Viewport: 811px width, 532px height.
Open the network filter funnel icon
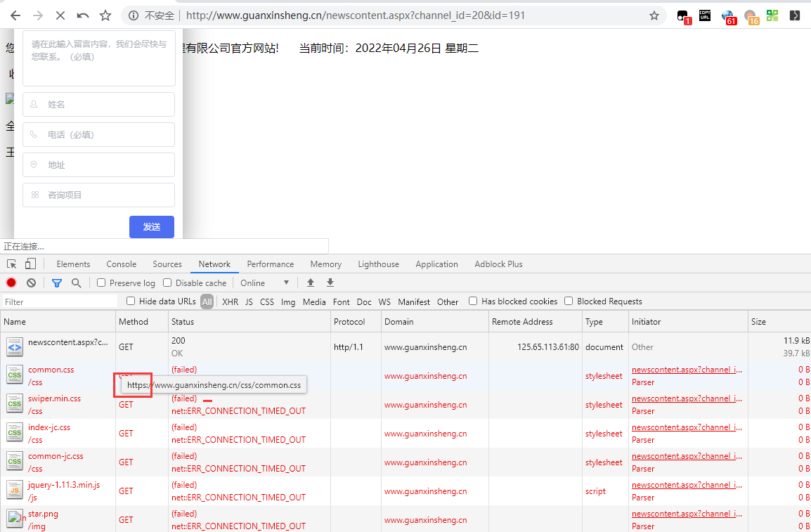(x=56, y=282)
